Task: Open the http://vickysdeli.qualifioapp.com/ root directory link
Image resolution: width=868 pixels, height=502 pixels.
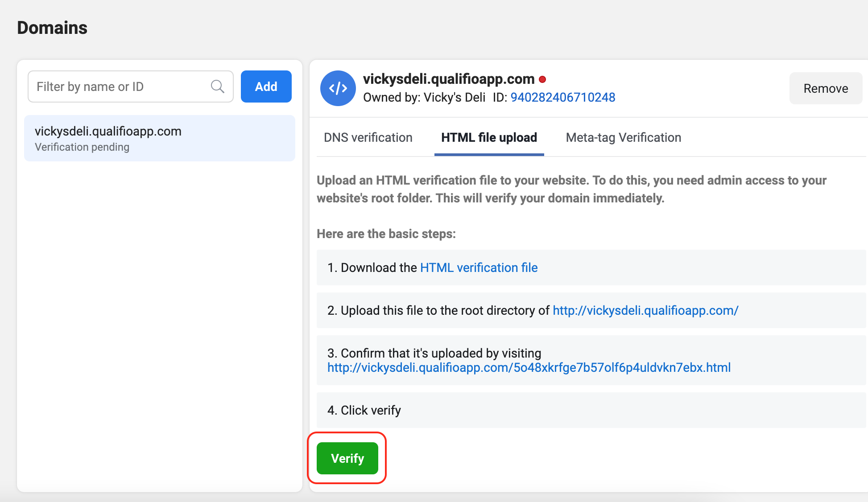Action: coord(645,310)
